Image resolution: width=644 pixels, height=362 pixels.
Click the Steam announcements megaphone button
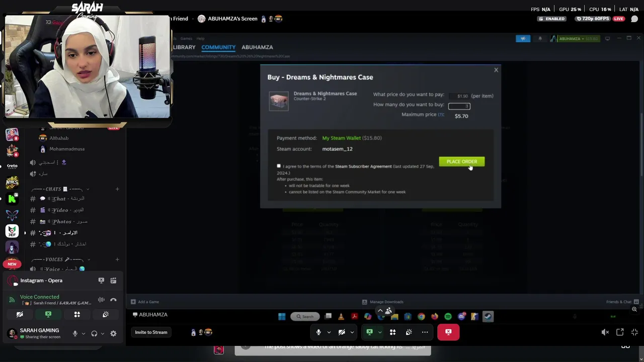tap(523, 38)
